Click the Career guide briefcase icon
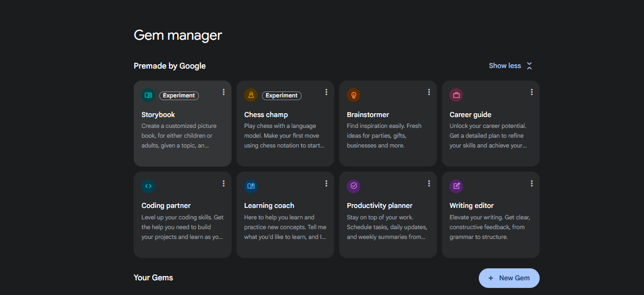This screenshot has width=644, height=295. (x=457, y=95)
